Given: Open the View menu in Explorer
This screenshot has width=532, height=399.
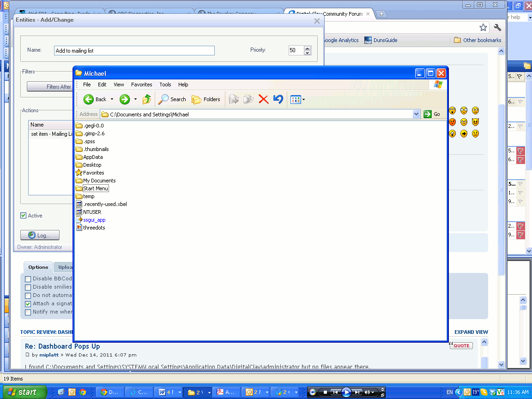Looking at the screenshot, I should (119, 85).
